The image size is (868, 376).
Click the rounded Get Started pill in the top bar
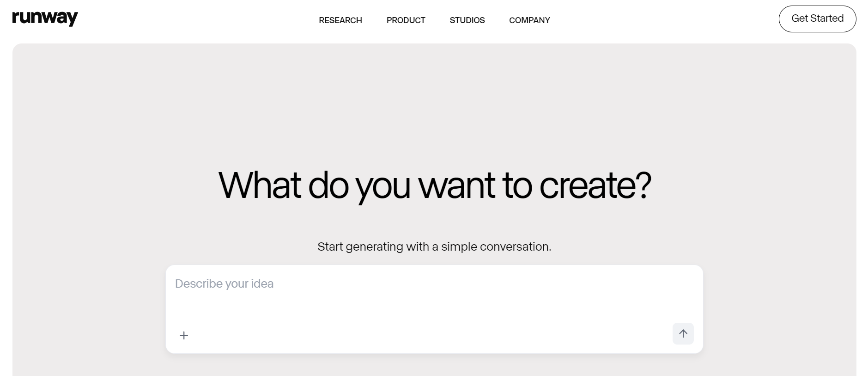tap(817, 19)
